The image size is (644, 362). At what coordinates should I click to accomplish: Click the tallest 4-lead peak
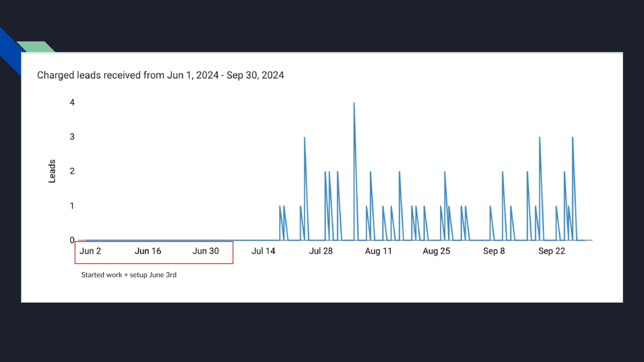354,104
